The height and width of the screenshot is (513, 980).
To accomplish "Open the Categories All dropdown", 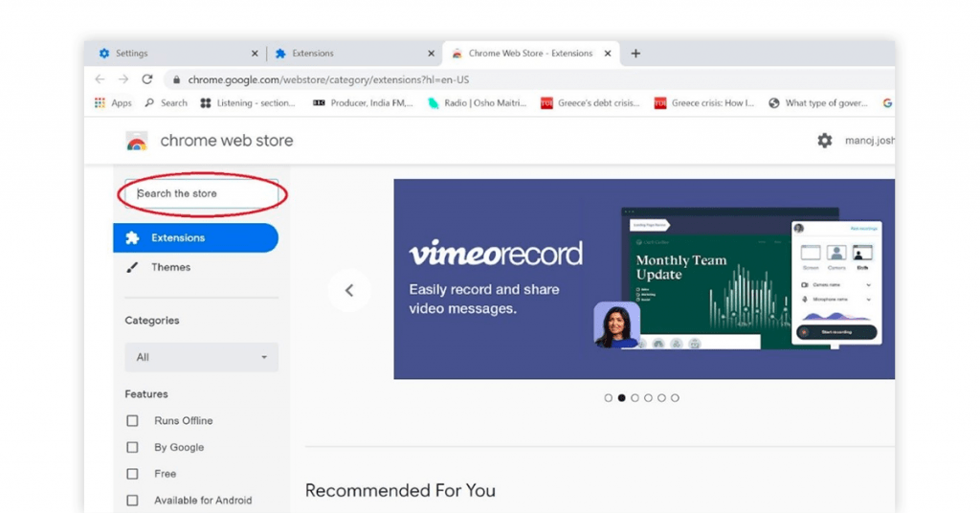I will click(x=202, y=357).
